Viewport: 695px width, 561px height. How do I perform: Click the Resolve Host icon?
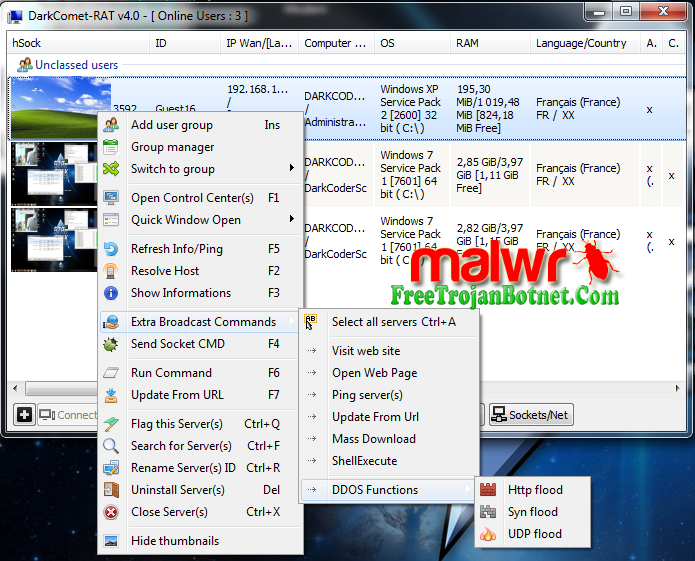pyautogui.click(x=111, y=271)
